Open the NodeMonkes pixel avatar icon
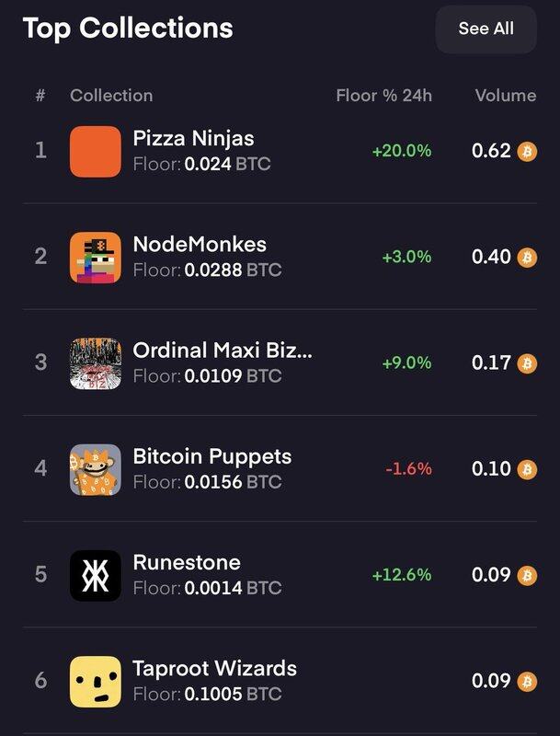This screenshot has height=736, width=560. pos(96,257)
